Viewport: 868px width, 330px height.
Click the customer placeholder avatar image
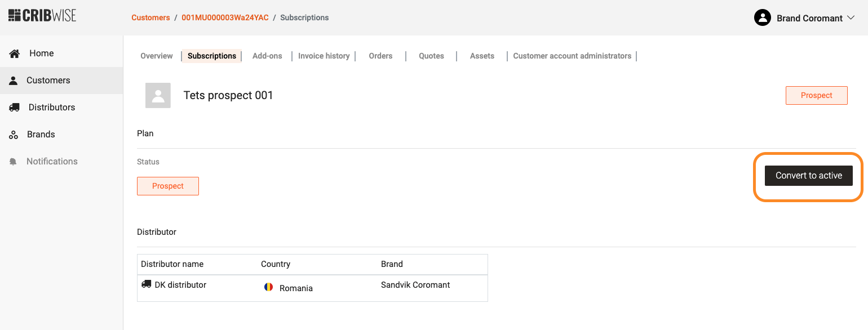point(158,95)
